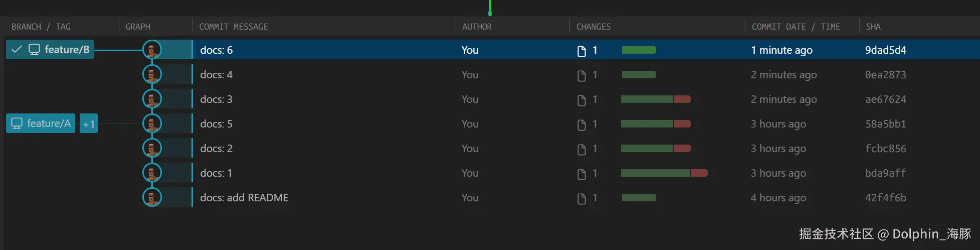980x250 pixels.
Task: Click the changes bar of docs: 1
Action: [664, 173]
